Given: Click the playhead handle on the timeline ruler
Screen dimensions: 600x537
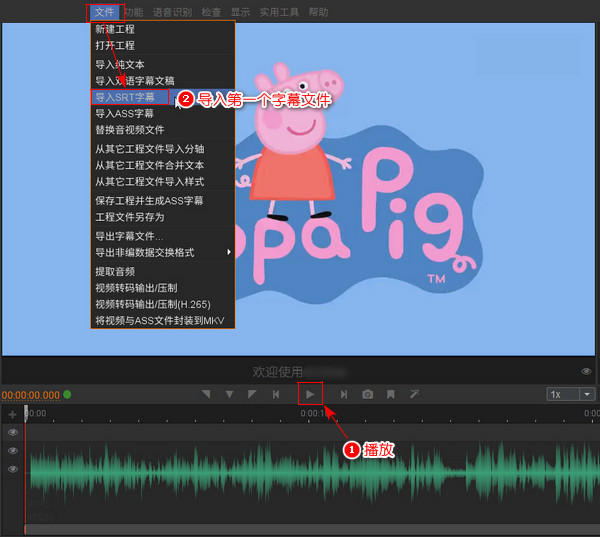Looking at the screenshot, I should click(x=26, y=413).
